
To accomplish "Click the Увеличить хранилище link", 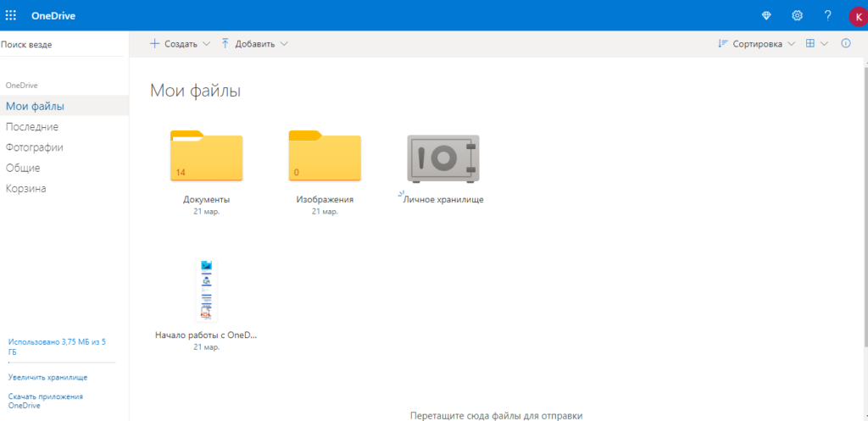I will tap(47, 377).
